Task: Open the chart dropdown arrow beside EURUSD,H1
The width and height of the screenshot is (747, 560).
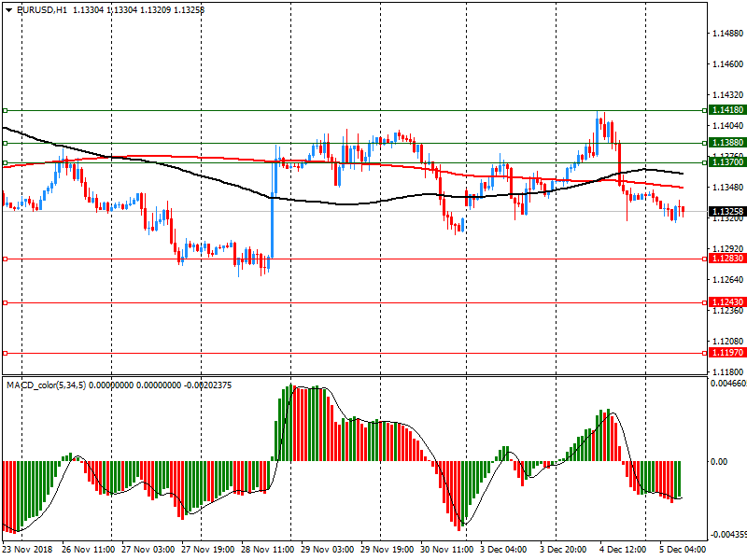Action: click(8, 9)
